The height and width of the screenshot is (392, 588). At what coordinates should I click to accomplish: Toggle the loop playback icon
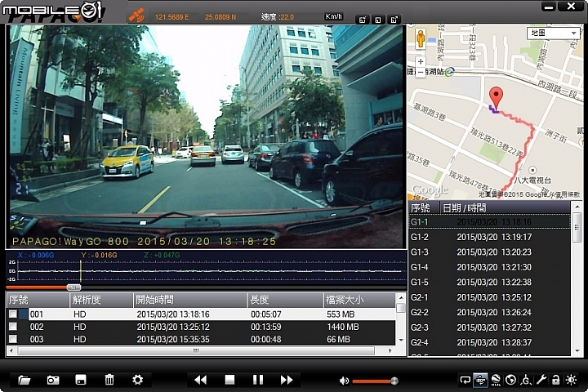point(465,380)
